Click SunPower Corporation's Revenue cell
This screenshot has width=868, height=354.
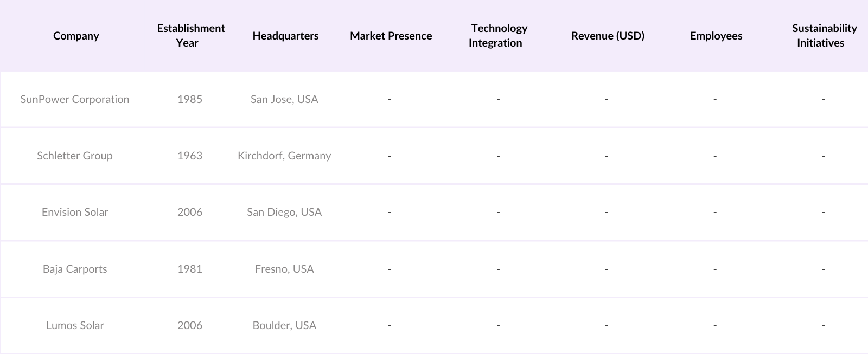(x=607, y=99)
